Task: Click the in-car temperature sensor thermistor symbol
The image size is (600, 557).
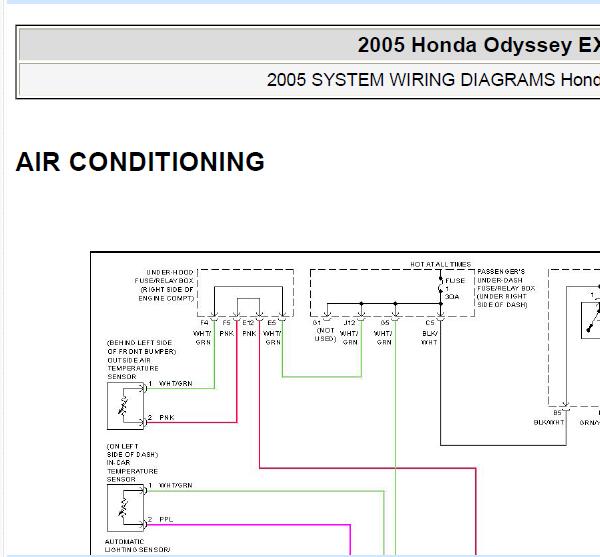Action: coord(123,508)
